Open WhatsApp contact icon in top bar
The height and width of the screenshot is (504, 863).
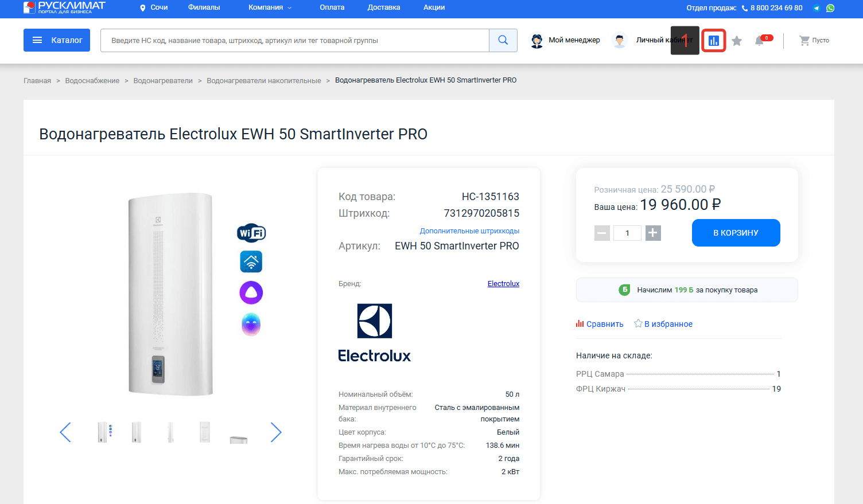point(830,8)
